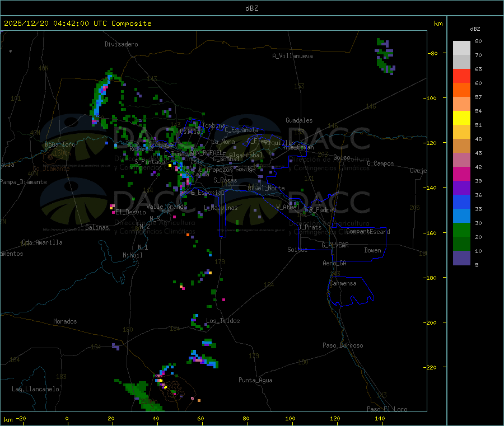Click the G_Campos label
504x426 pixels.
pos(380,163)
